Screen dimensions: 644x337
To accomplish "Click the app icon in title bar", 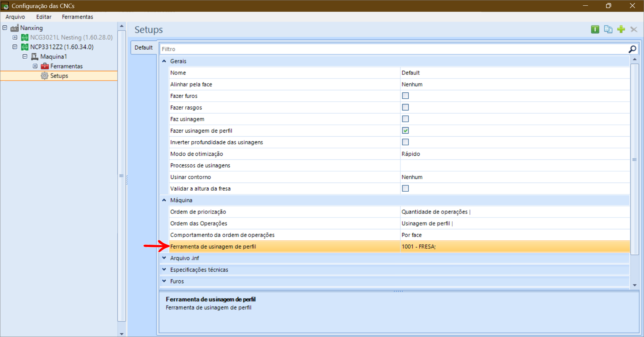I will pyautogui.click(x=5, y=6).
